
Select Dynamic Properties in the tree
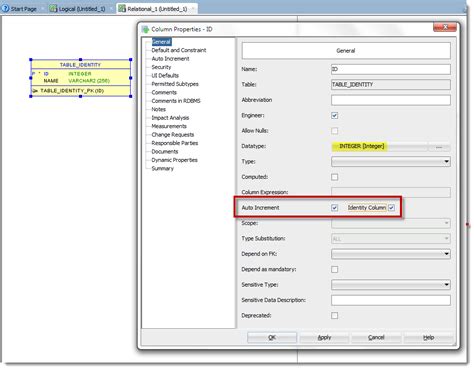[174, 160]
